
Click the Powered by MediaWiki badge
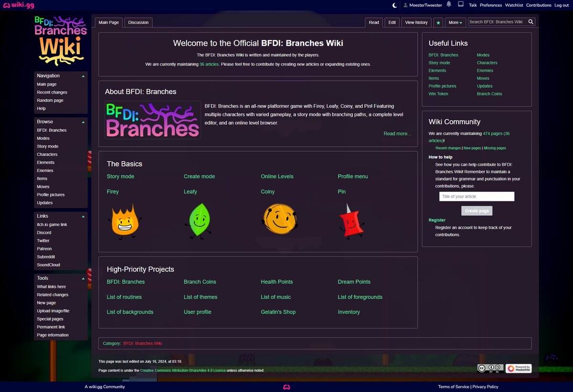point(519,368)
